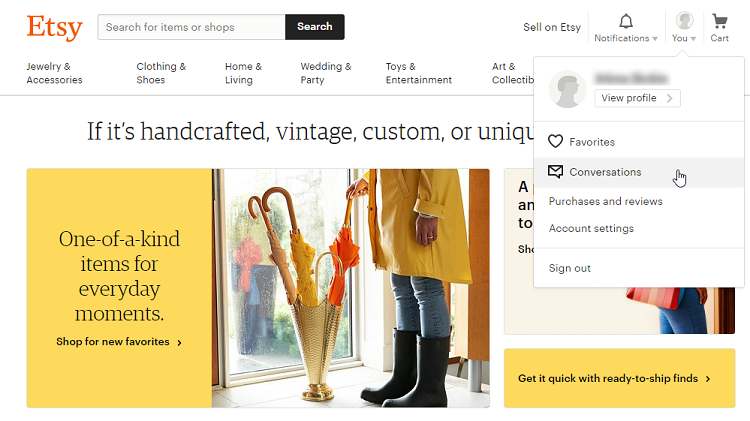This screenshot has height=421, width=750.
Task: Click the View profile chevron button
Action: point(671,98)
